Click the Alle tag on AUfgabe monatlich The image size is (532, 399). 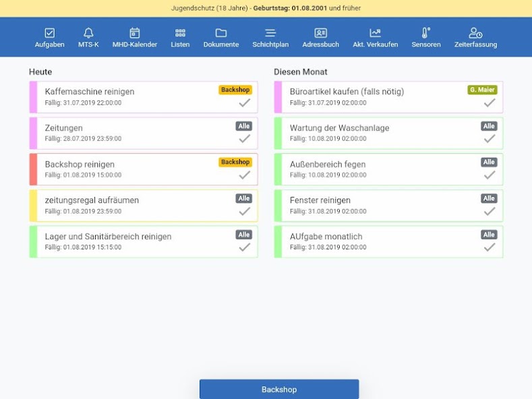point(489,235)
